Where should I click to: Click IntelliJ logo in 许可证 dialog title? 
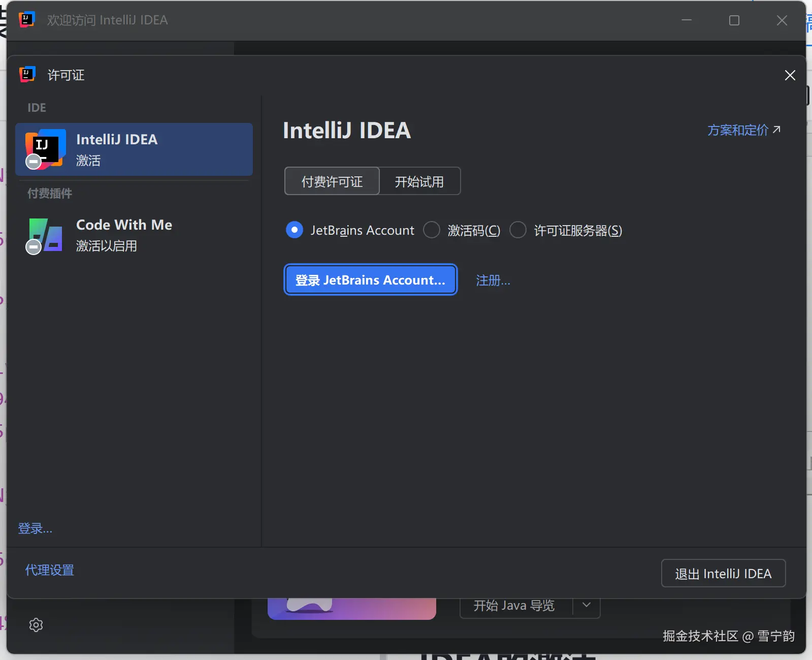27,75
